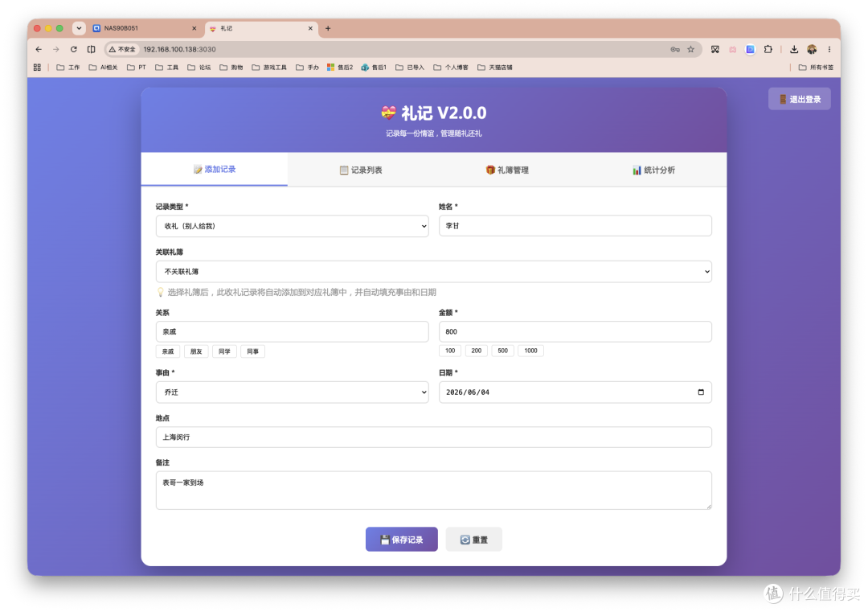Click the pink extension icon in toolbar
The width and height of the screenshot is (868, 612).
pyautogui.click(x=732, y=49)
